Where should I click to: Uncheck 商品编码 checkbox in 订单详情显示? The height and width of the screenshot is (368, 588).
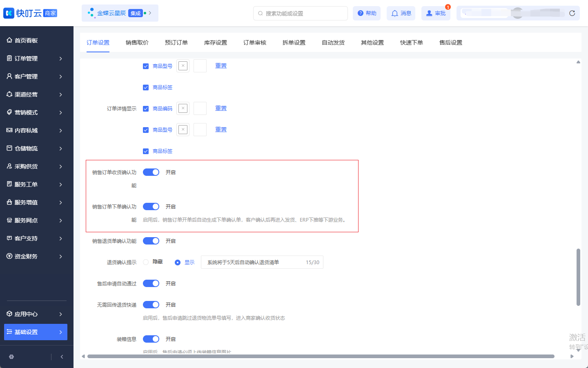[146, 108]
